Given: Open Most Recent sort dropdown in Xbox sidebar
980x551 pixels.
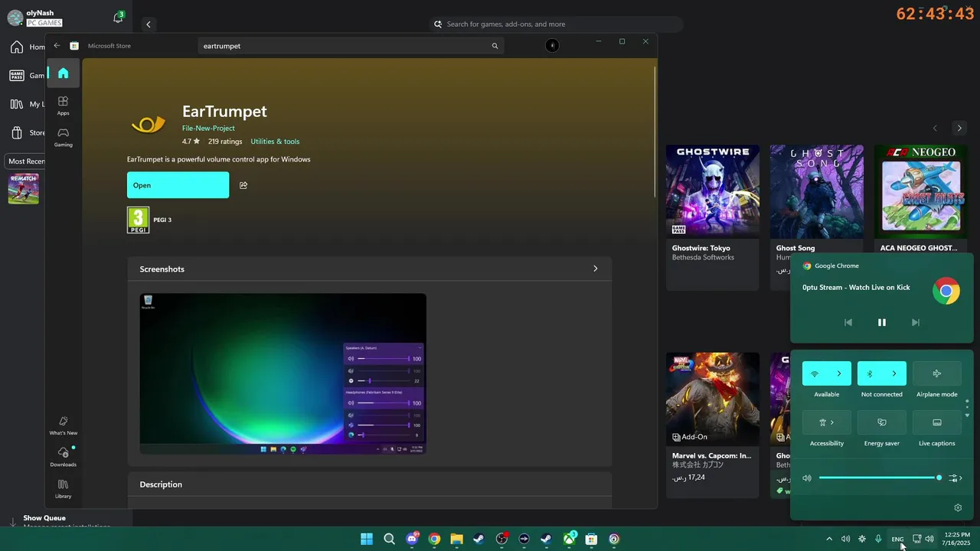Looking at the screenshot, I should pyautogui.click(x=25, y=161).
